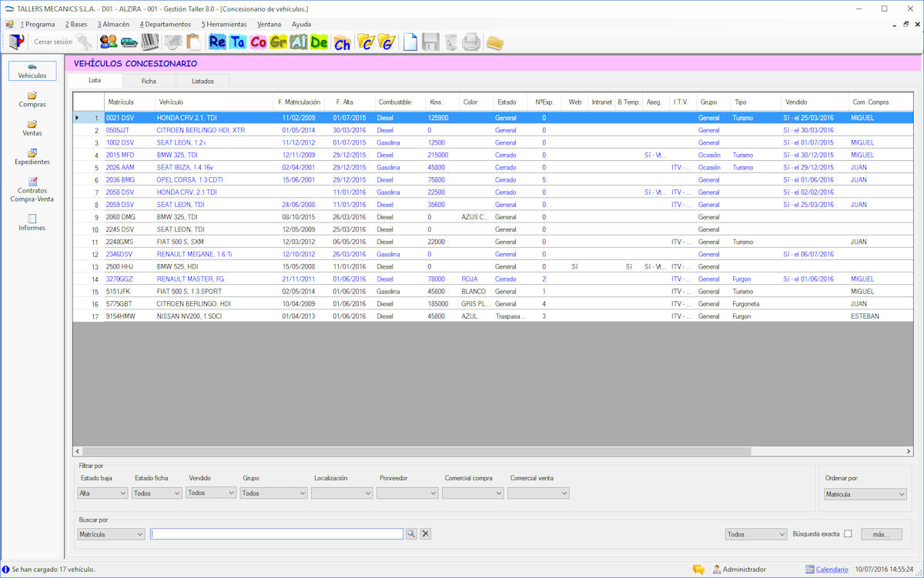Viewport: 924px width, 578px height.
Task: Open the Grupo filter dropdown
Action: [273, 493]
